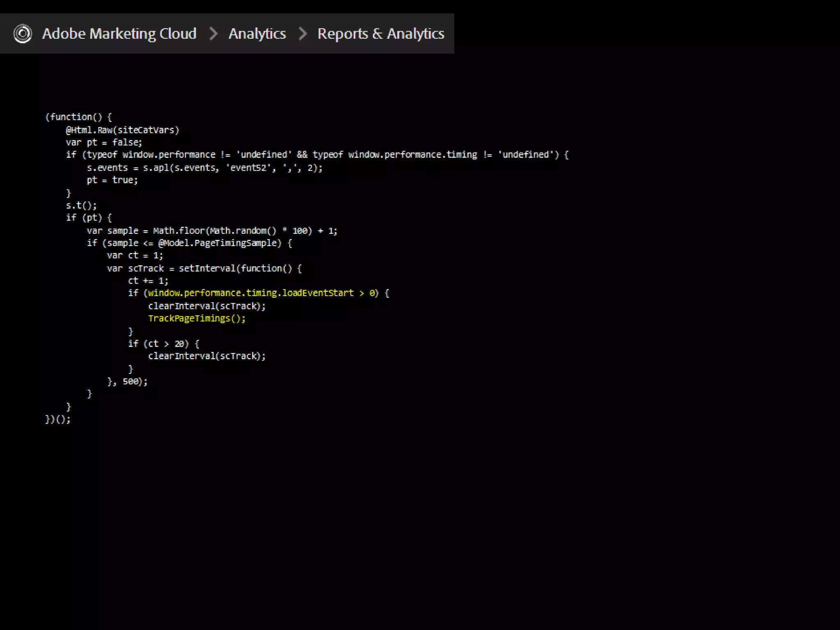Screen dimensions: 840x630
Task: Click the chevron after Adobe Marketing Cloud
Action: click(213, 34)
